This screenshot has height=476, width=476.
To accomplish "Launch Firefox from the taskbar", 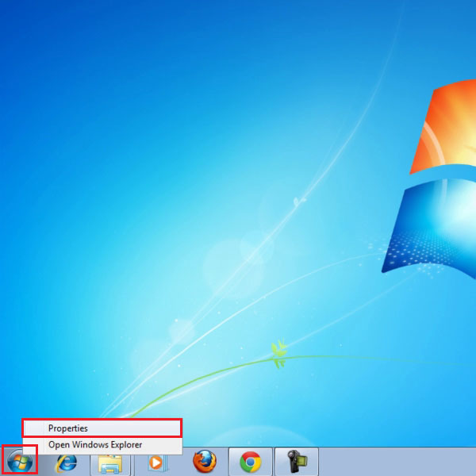I will pyautogui.click(x=205, y=462).
